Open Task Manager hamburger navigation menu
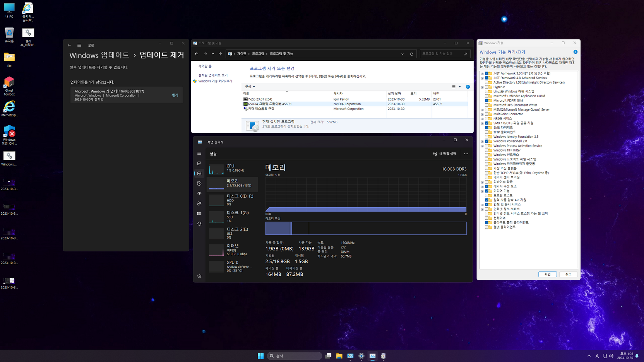This screenshot has height=362, width=644. 199,154
